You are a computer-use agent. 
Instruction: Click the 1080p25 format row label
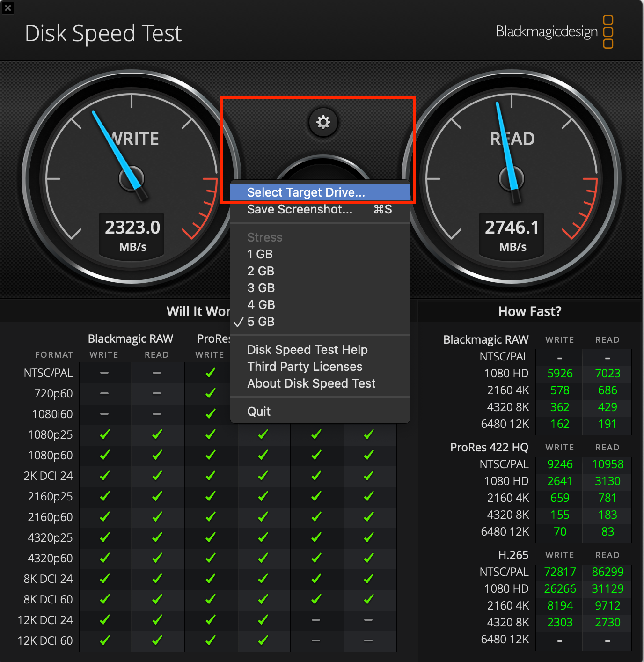[50, 435]
